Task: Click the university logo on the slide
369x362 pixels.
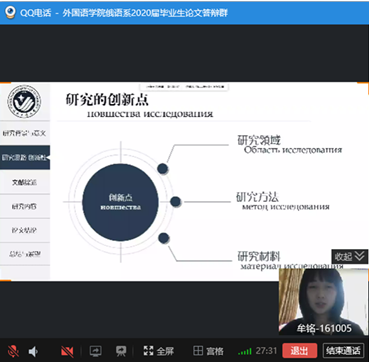Action: pyautogui.click(x=25, y=102)
